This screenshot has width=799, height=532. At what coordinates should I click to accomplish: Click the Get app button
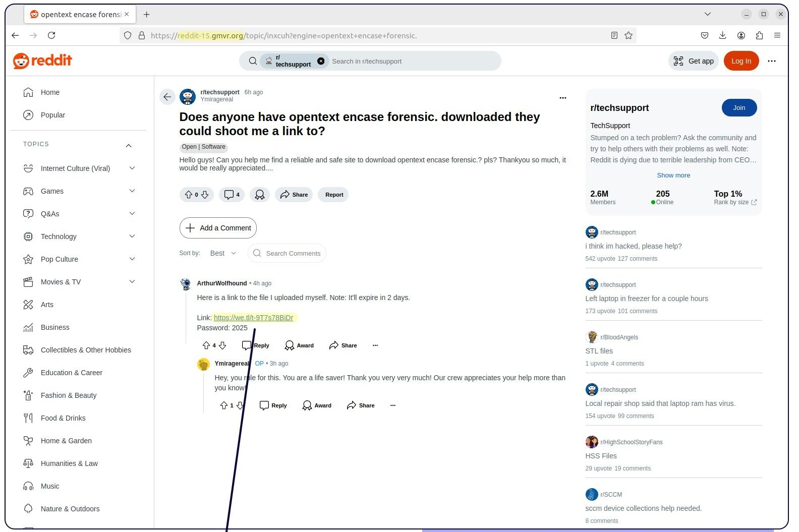tap(694, 61)
